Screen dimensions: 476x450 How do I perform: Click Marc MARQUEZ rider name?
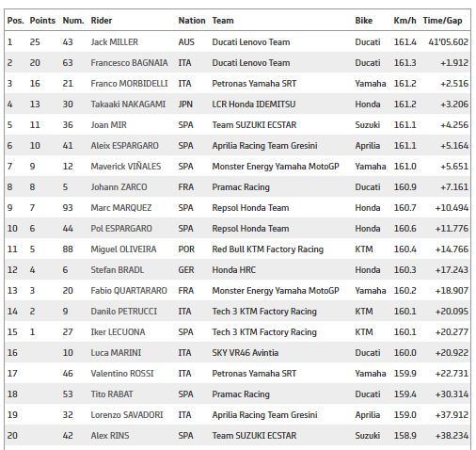(x=121, y=208)
